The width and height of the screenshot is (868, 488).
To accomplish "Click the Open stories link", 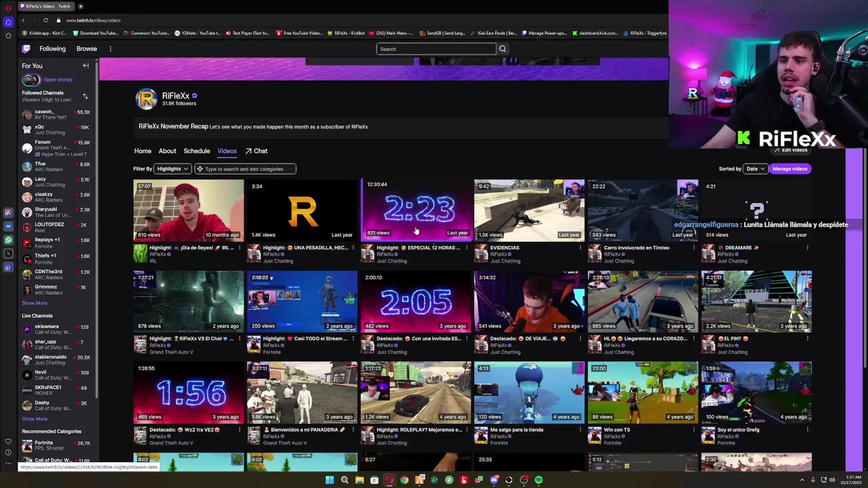I will pyautogui.click(x=58, y=79).
